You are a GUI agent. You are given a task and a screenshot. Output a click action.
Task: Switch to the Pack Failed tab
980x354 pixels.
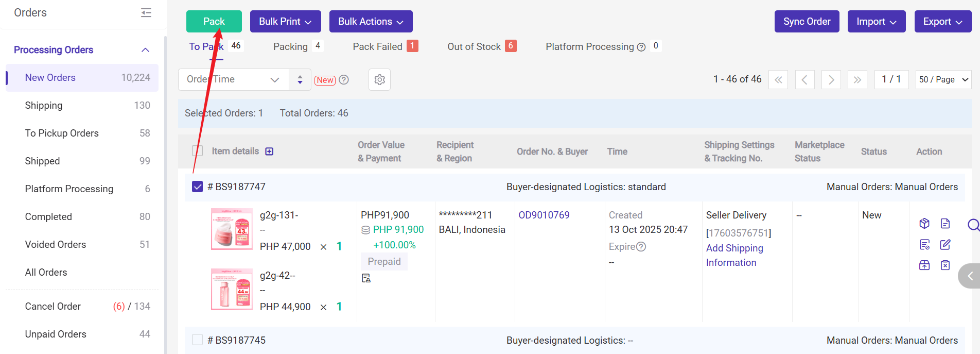coord(378,47)
